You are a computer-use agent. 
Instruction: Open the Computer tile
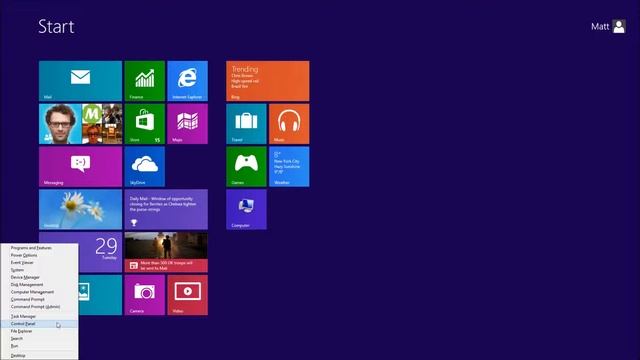click(x=246, y=209)
